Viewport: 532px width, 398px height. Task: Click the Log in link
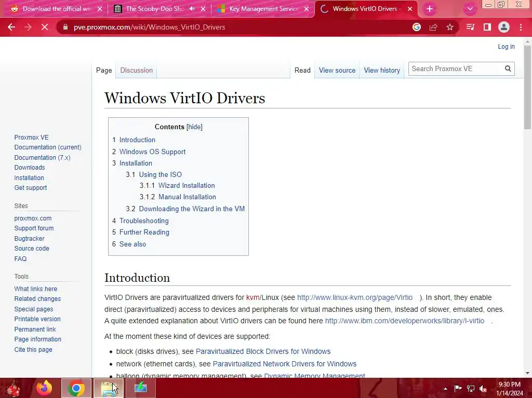[x=506, y=47]
